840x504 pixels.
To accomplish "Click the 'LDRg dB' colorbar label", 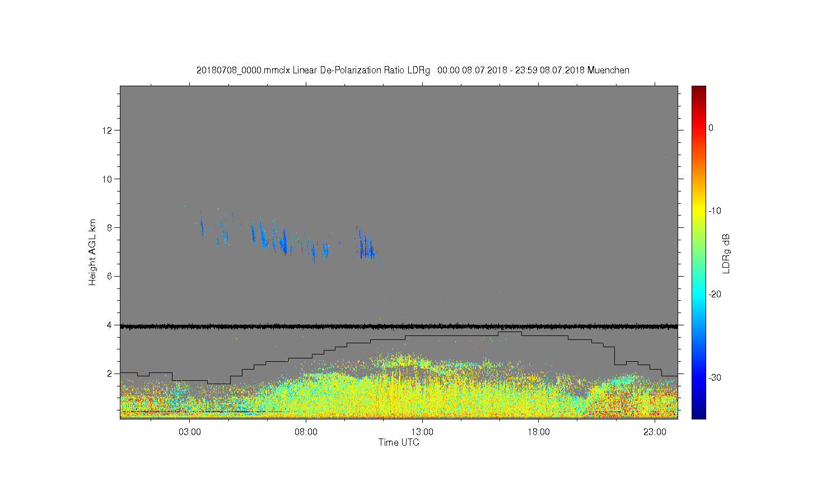I will (x=726, y=253).
